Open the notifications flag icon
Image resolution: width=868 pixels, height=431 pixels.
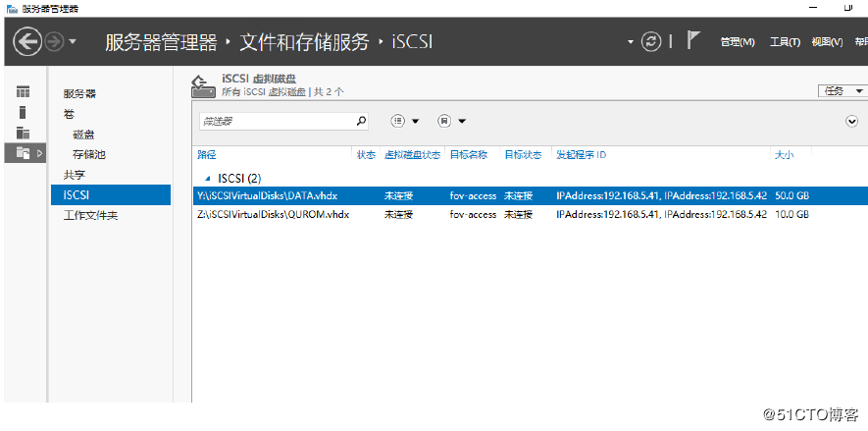point(693,40)
